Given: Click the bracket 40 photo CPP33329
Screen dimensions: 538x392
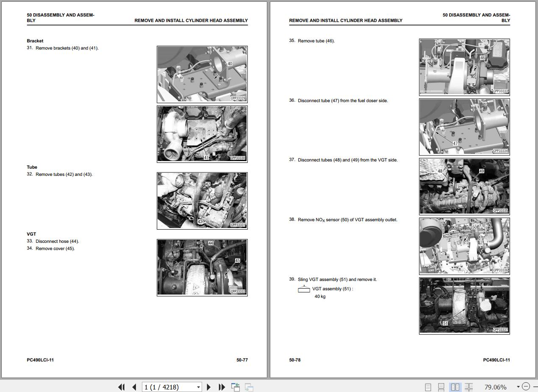Looking at the screenshot, I should pyautogui.click(x=202, y=74).
